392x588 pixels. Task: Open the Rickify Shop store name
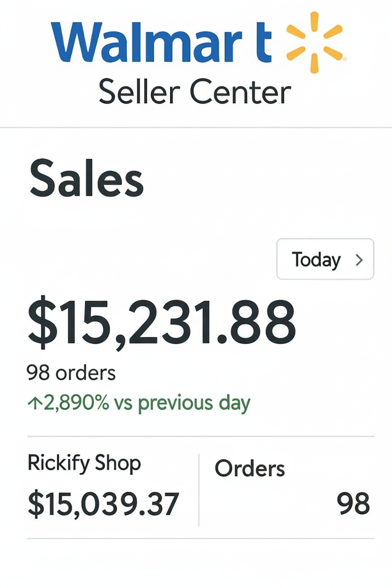tap(84, 463)
